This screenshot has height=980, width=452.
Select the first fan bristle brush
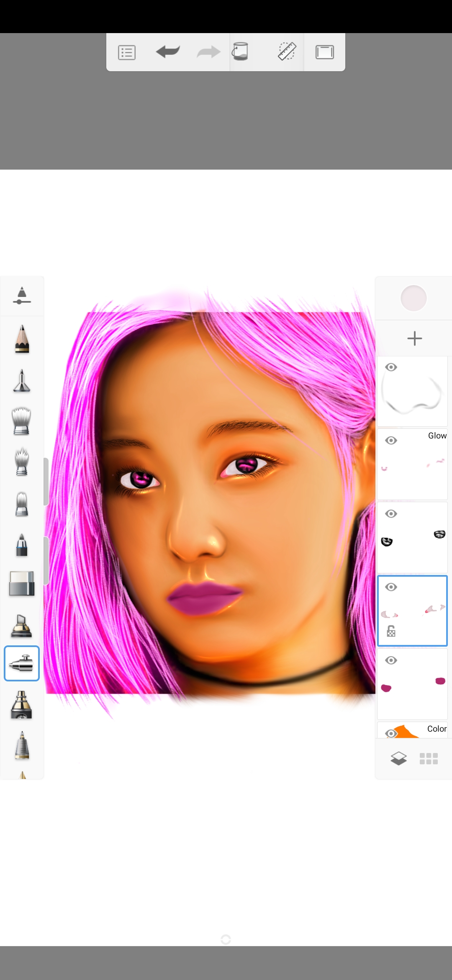21,421
